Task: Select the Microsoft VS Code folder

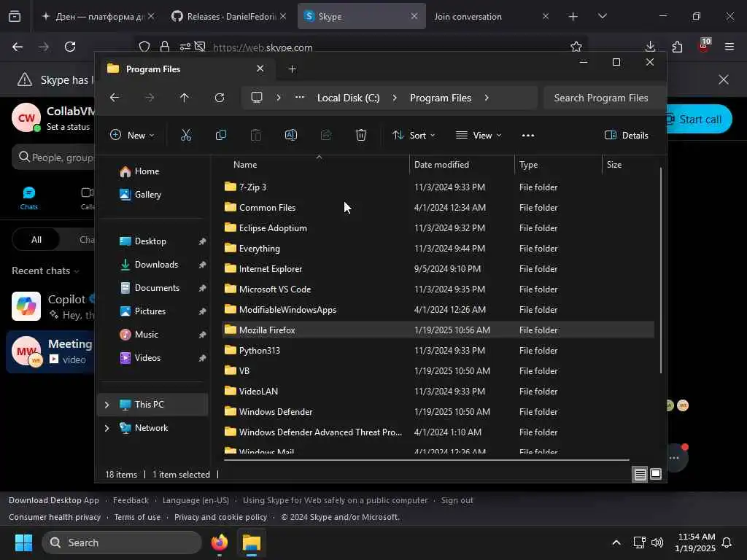Action: point(438,289)
